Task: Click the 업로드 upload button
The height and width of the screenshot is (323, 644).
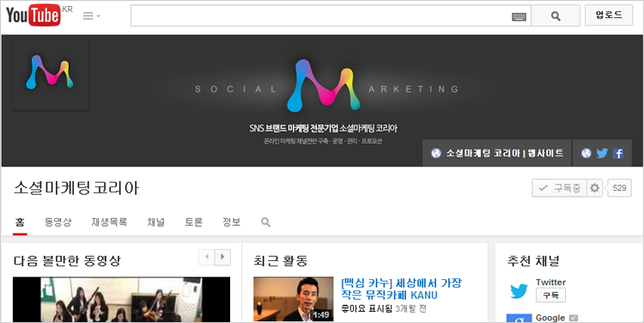Action: pos(609,15)
